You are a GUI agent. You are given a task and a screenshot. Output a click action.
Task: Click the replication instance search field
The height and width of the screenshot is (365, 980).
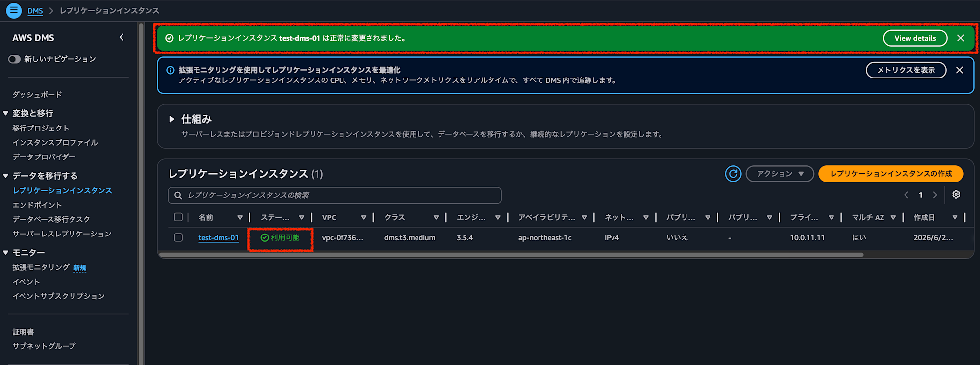pos(335,195)
